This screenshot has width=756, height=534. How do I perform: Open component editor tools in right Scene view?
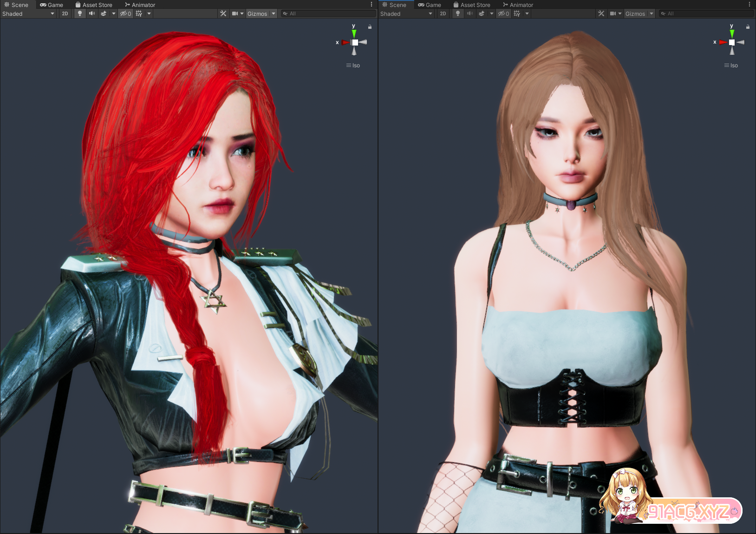pos(601,13)
